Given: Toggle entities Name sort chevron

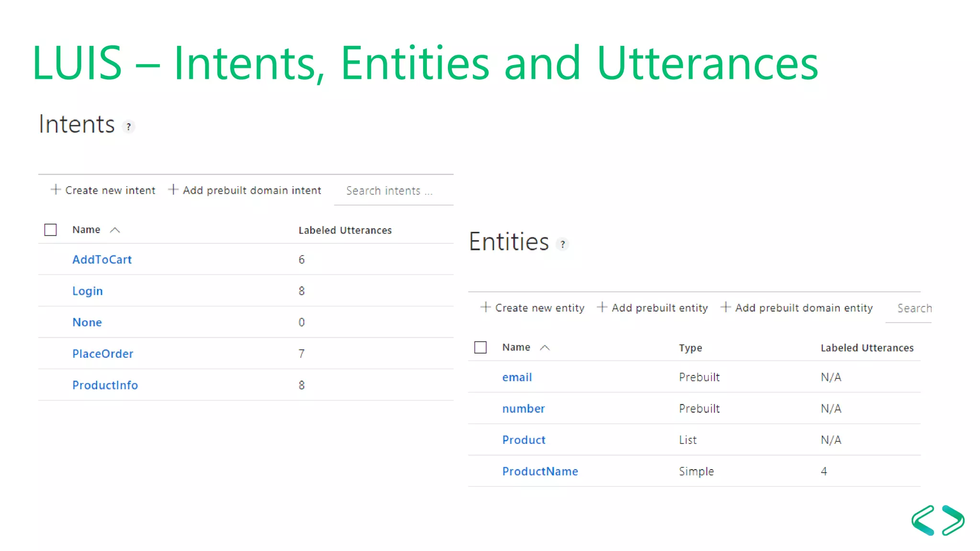Looking at the screenshot, I should tap(545, 348).
